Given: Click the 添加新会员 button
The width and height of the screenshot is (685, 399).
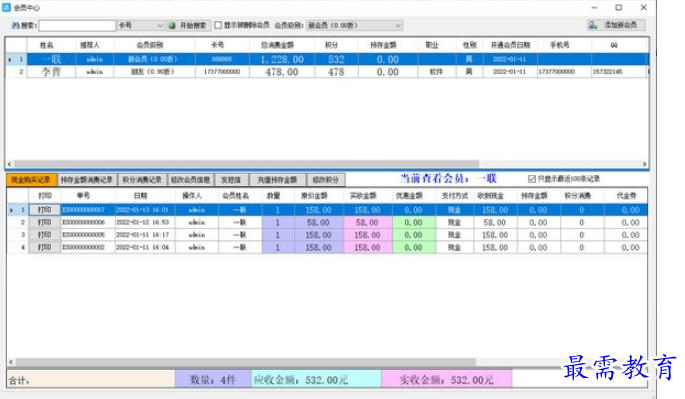Looking at the screenshot, I should [616, 25].
